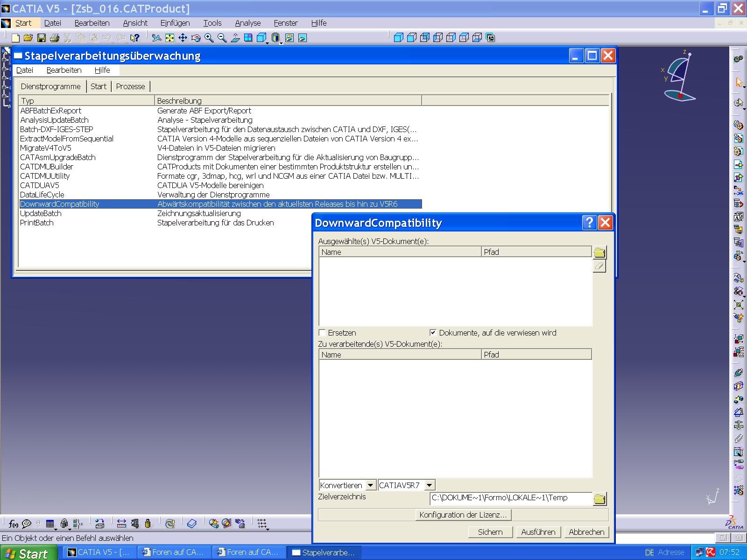Click the Select arrow in right toolbar
Screen dimensions: 747x560
click(x=739, y=82)
